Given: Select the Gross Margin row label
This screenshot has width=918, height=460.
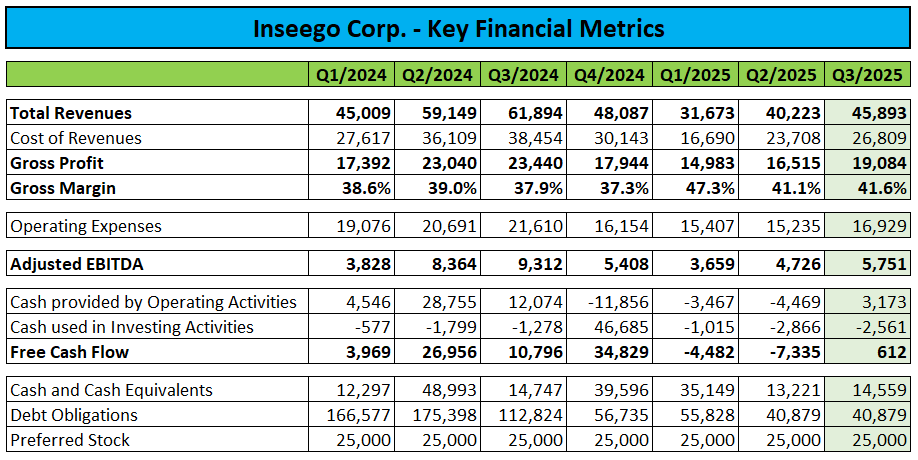Looking at the screenshot, I should pos(63,188).
